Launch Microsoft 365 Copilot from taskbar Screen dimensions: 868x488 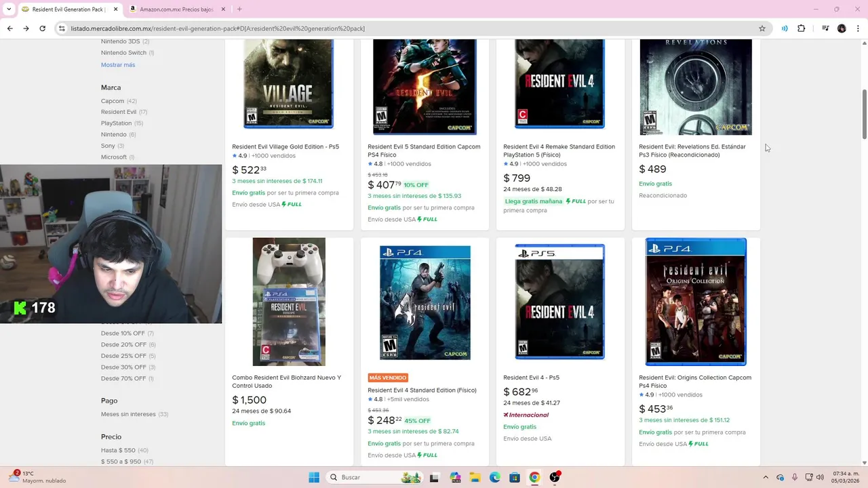(x=455, y=477)
